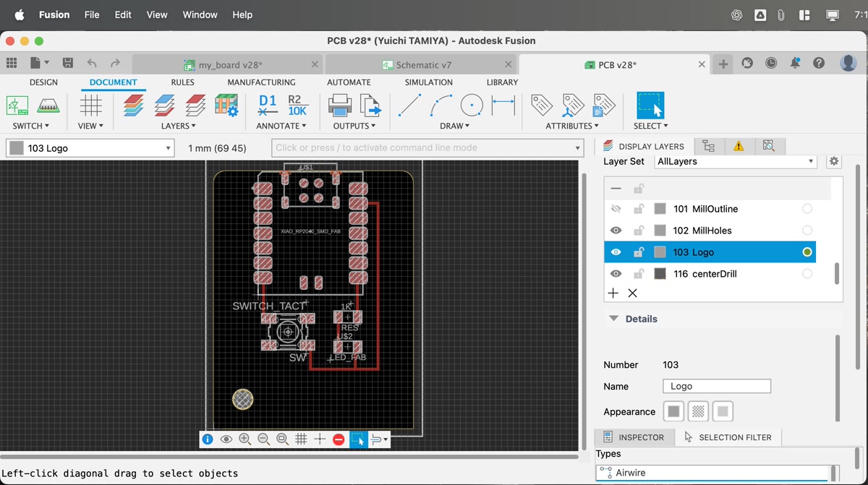Click the layer Name input field
Image resolution: width=868 pixels, height=485 pixels.
tap(716, 387)
